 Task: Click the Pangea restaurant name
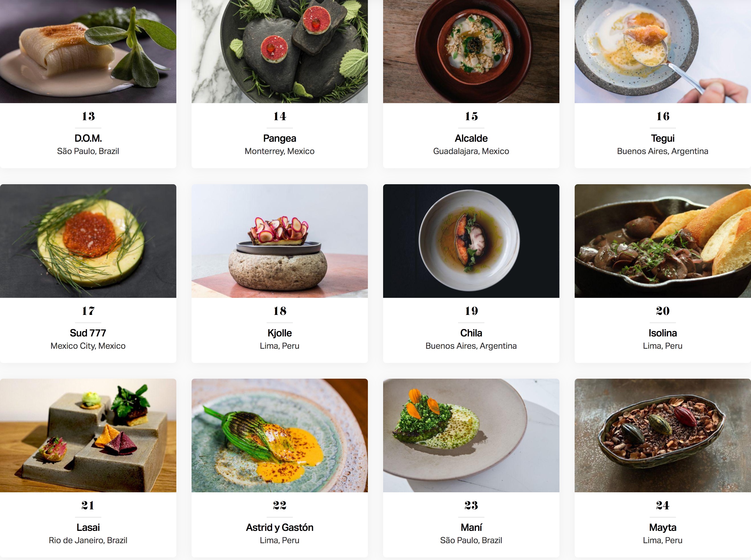tap(280, 138)
